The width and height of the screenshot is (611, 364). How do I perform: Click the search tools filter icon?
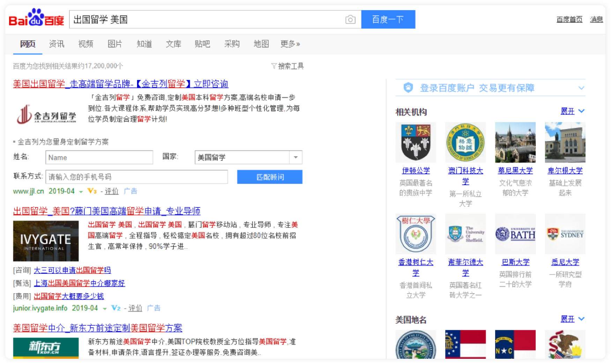pos(274,66)
